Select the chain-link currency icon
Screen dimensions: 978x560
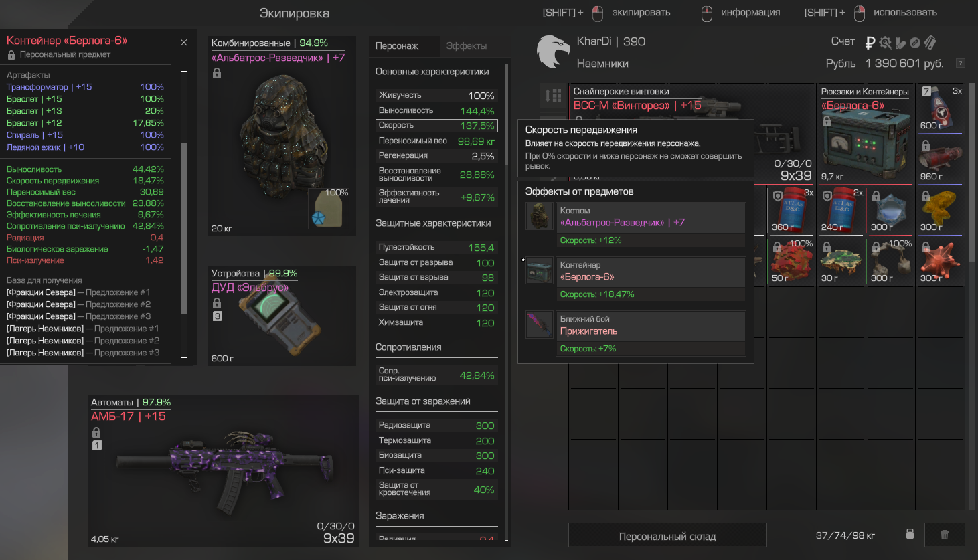pos(915,43)
